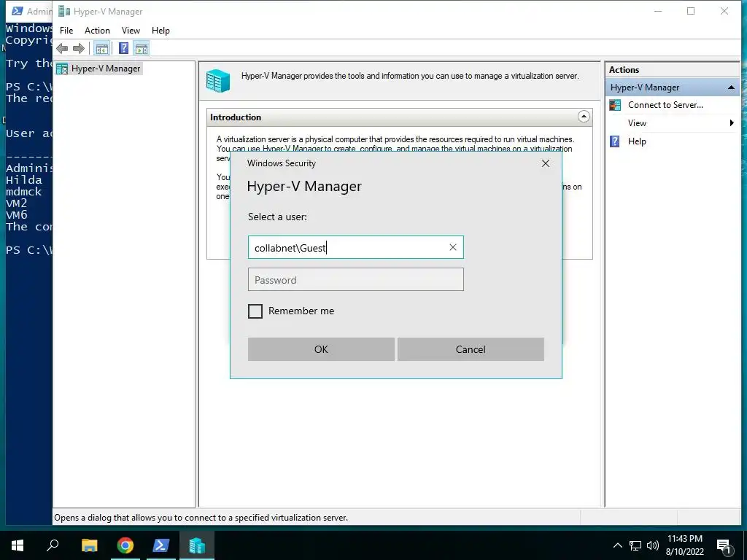
Task: Click VM2 in the PowerShell window
Action: click(x=17, y=203)
